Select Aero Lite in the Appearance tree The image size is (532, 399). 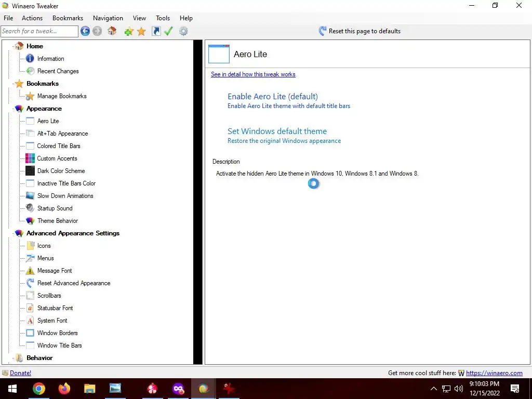[x=48, y=121]
